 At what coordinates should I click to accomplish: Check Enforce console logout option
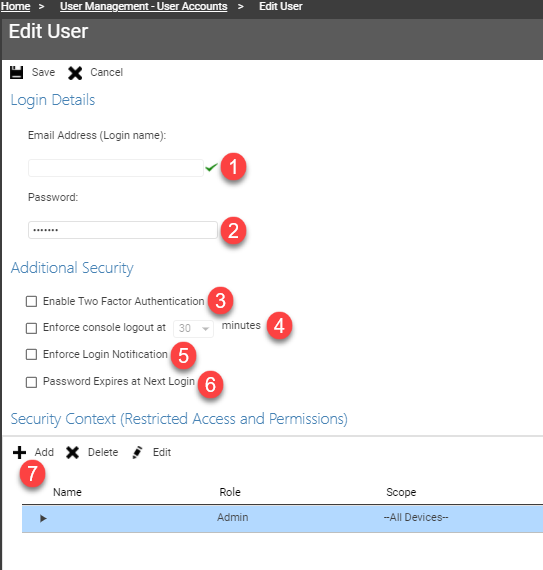[x=31, y=328]
